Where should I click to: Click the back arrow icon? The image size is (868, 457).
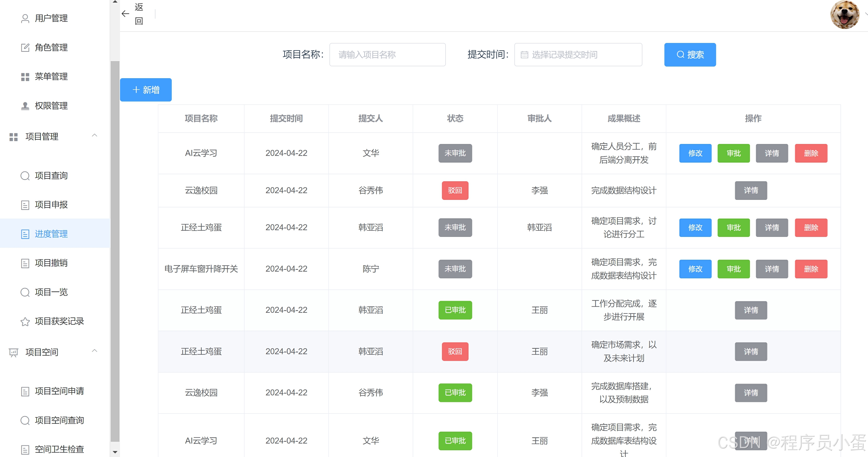(125, 14)
